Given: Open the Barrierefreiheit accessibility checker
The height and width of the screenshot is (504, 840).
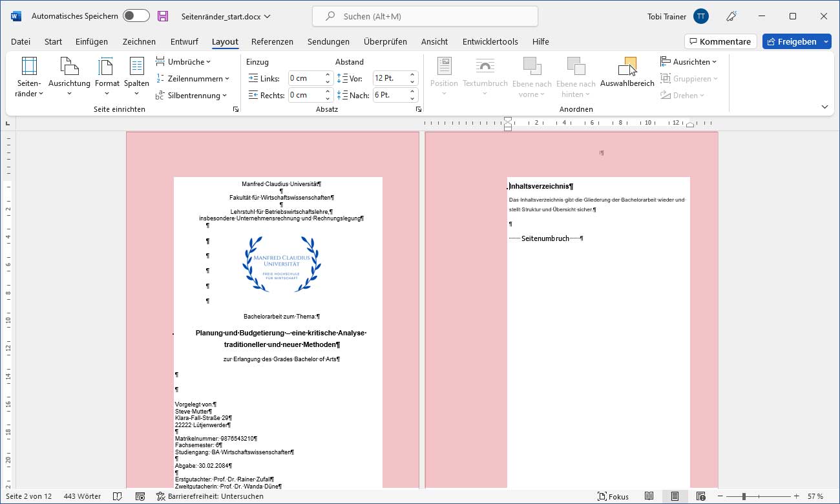Looking at the screenshot, I should (210, 496).
